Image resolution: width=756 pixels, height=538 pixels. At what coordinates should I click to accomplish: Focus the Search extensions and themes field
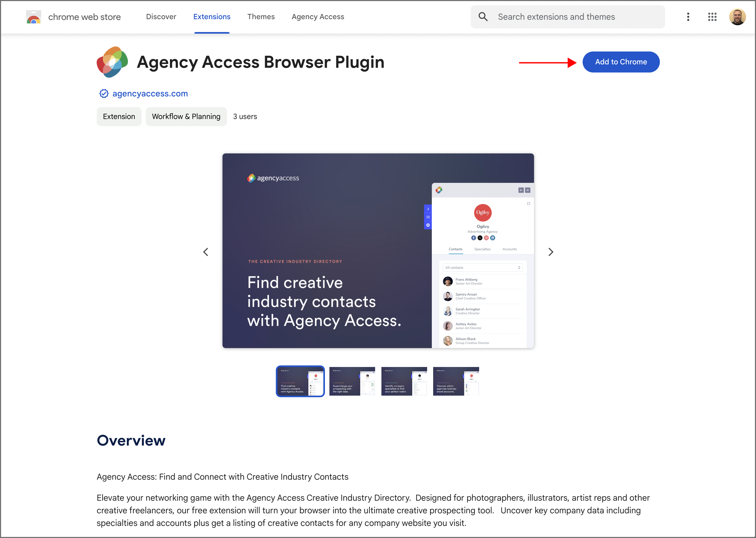[x=568, y=17]
